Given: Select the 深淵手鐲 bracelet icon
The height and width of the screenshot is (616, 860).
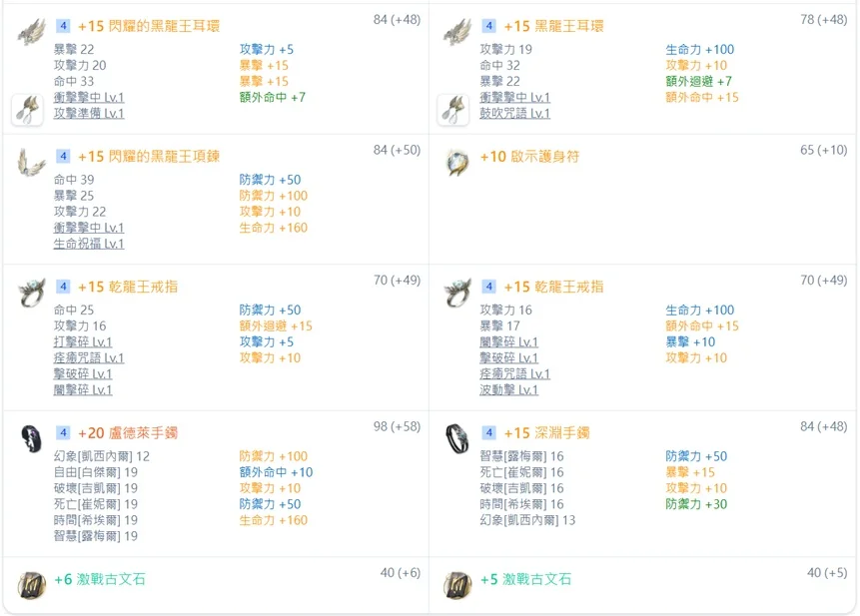Looking at the screenshot, I should 457,438.
